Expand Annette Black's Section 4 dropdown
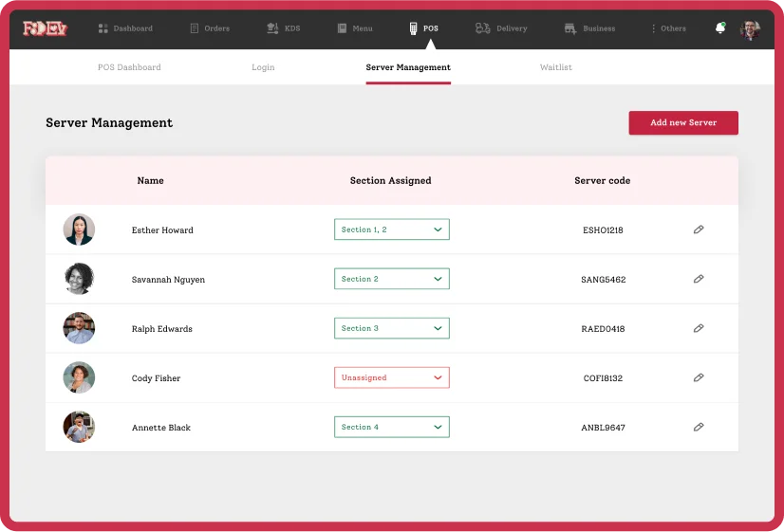 pyautogui.click(x=391, y=427)
